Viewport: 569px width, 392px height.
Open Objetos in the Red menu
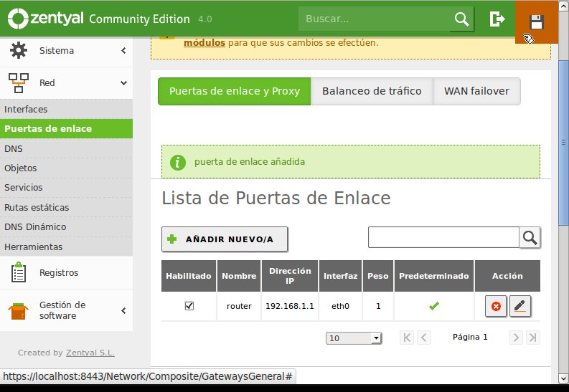point(66,168)
